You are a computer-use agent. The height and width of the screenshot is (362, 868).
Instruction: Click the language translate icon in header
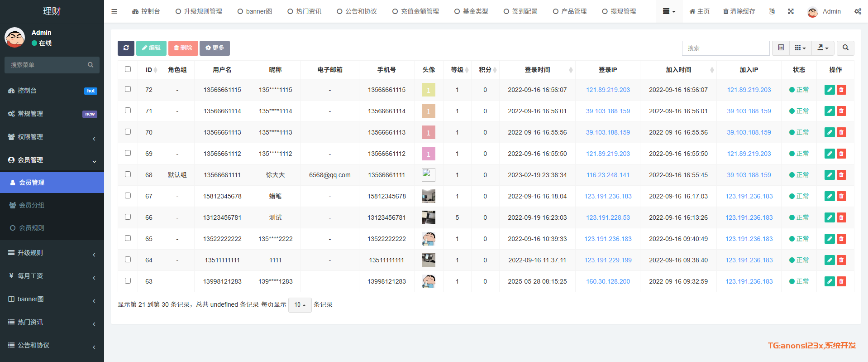[772, 11]
